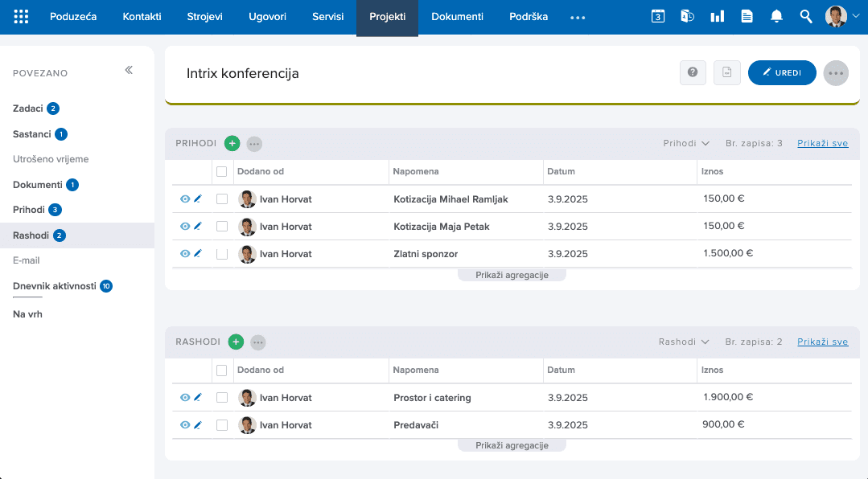Click Prikaži sve link in Rashodi
Viewport: 868px width, 479px height.
pyautogui.click(x=823, y=342)
